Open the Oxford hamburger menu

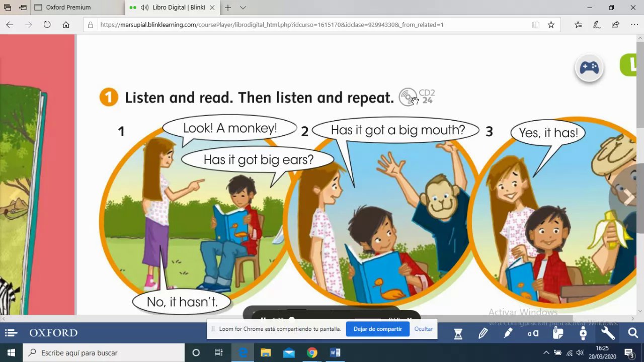click(11, 333)
